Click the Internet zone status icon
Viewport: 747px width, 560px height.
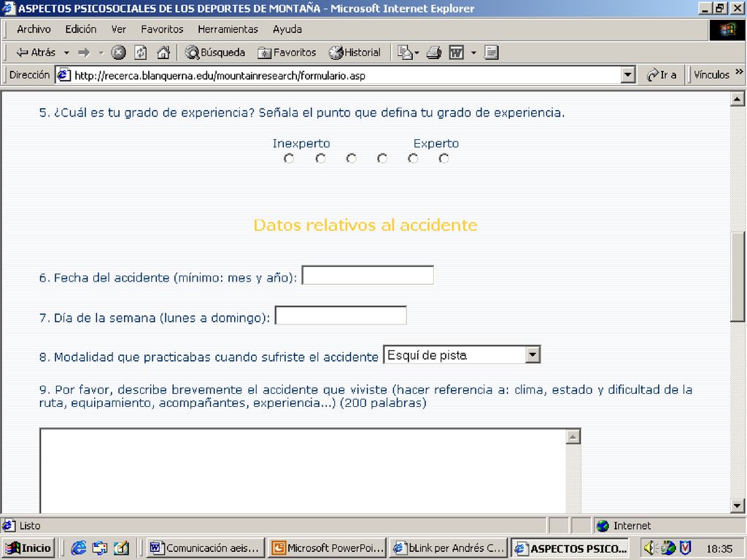(x=603, y=526)
